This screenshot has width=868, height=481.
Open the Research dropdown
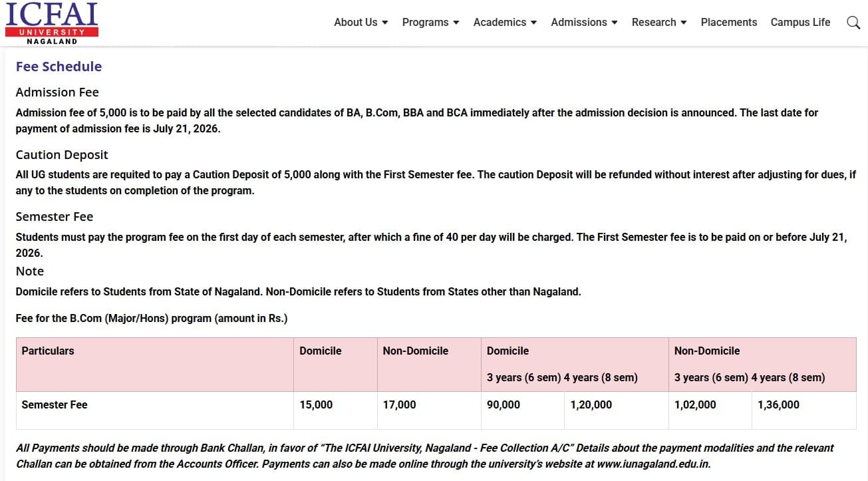pyautogui.click(x=658, y=22)
